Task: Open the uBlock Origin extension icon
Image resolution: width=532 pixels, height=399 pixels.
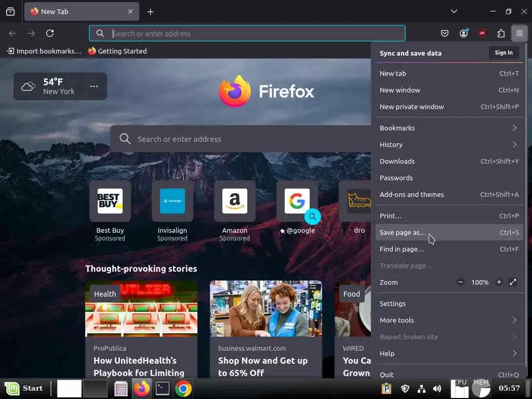Action: tap(482, 33)
